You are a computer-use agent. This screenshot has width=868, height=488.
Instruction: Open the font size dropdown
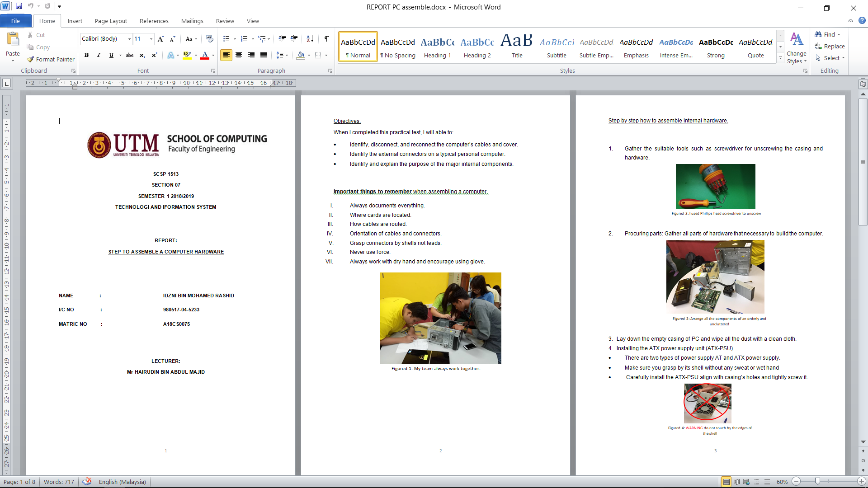coord(151,39)
